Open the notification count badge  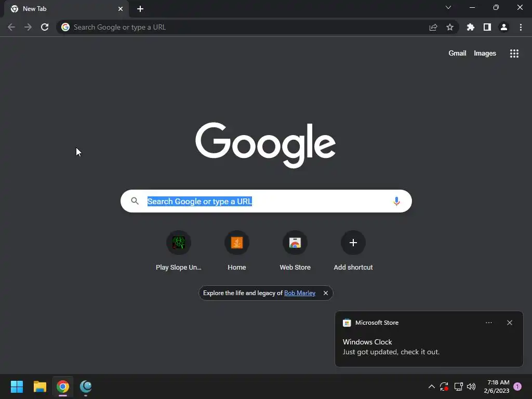pyautogui.click(x=517, y=387)
